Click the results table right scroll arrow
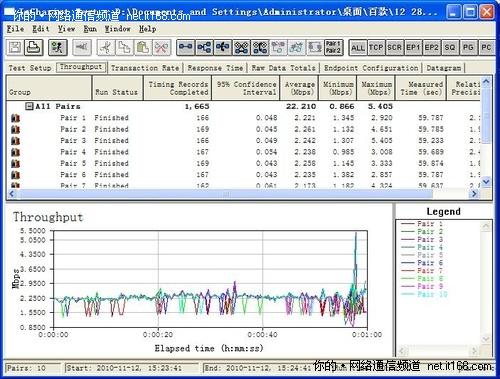This screenshot has height=379, width=500. [474, 194]
